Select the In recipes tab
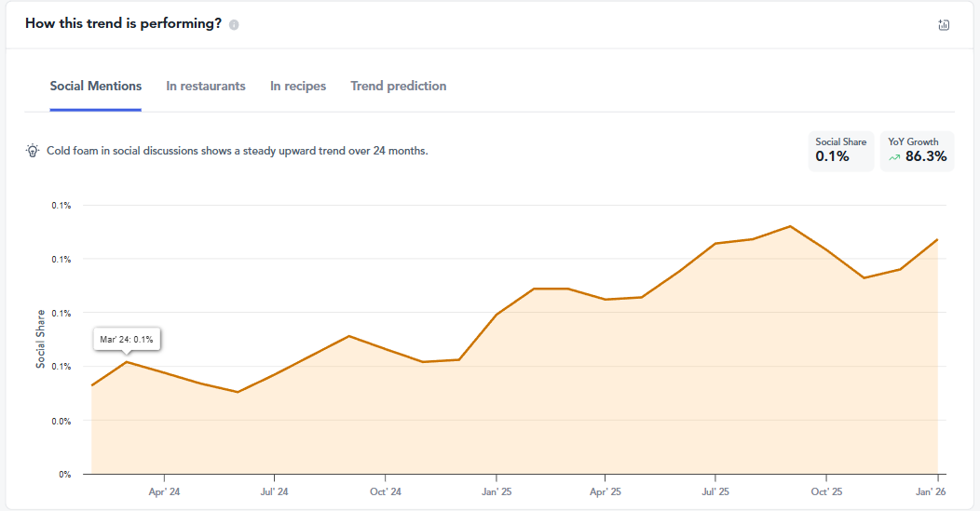 pyautogui.click(x=298, y=86)
